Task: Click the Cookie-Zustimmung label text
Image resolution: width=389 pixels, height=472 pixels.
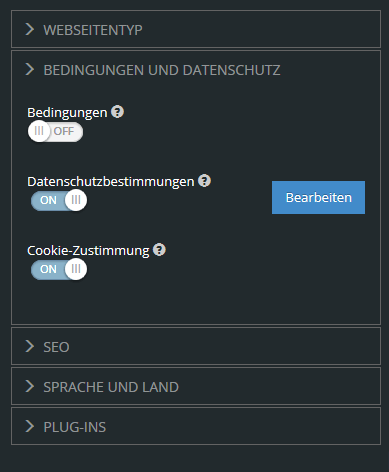Action: 88,251
